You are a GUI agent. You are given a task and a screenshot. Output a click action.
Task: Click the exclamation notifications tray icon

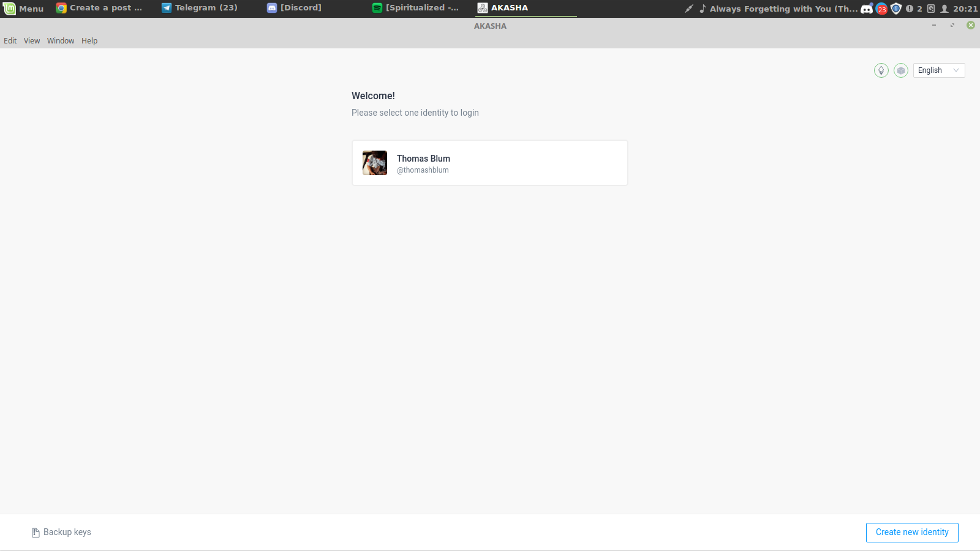910,9
